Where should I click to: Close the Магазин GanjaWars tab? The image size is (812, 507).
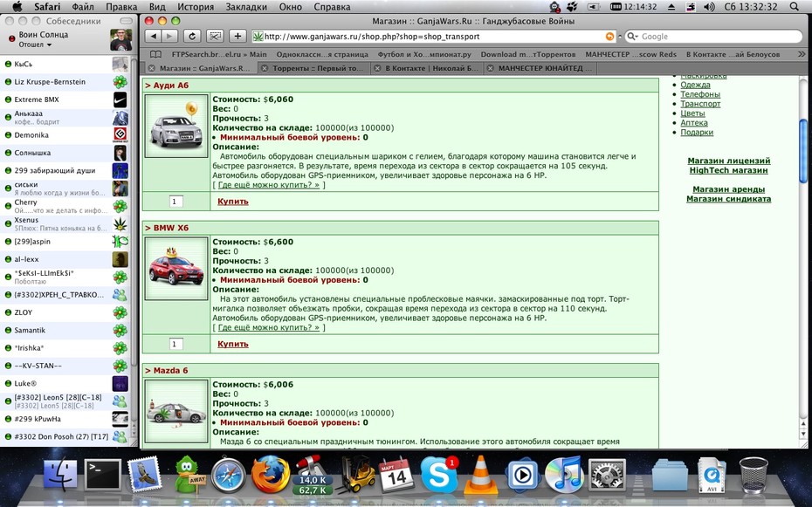click(x=151, y=68)
